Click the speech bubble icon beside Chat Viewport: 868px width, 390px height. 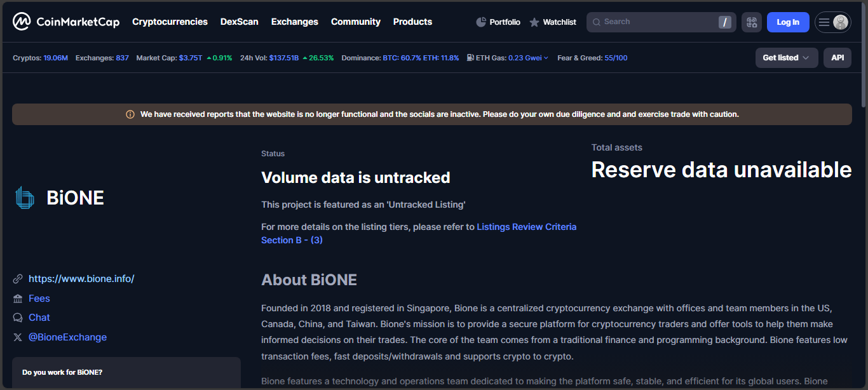(x=18, y=318)
